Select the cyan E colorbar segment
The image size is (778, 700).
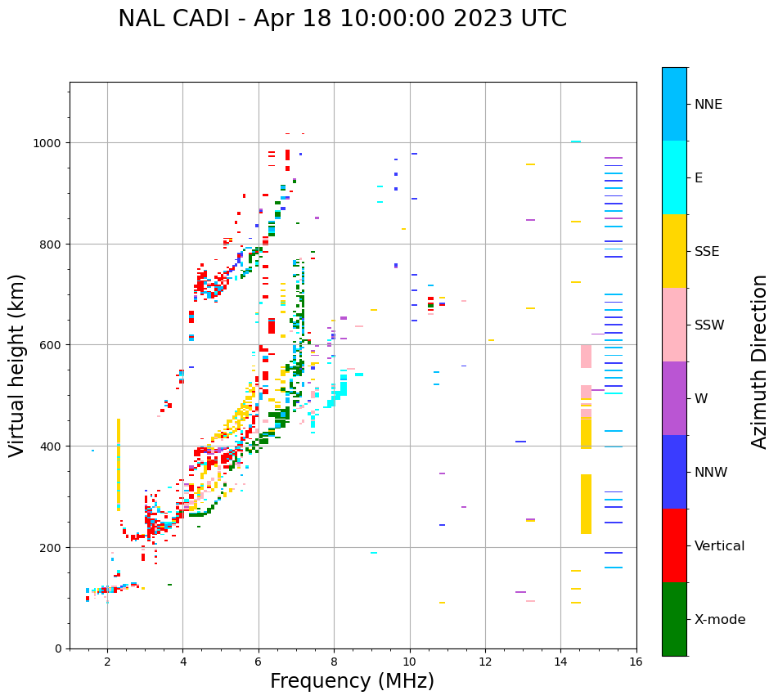(674, 177)
